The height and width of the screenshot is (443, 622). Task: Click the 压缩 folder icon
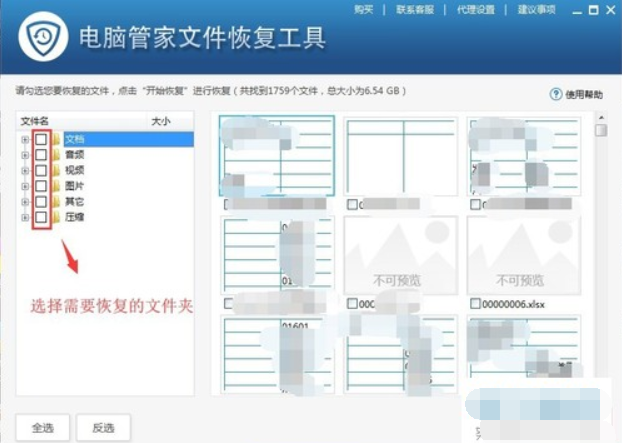click(x=56, y=217)
